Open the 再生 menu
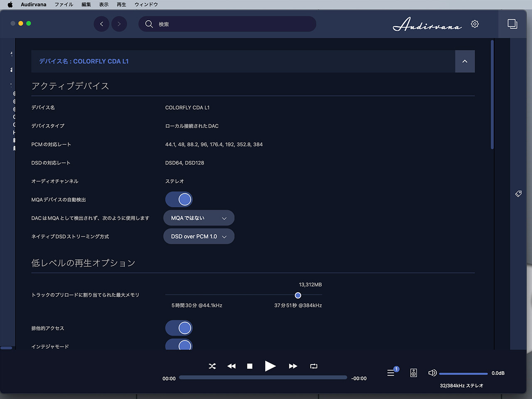532x399 pixels. coord(121,5)
